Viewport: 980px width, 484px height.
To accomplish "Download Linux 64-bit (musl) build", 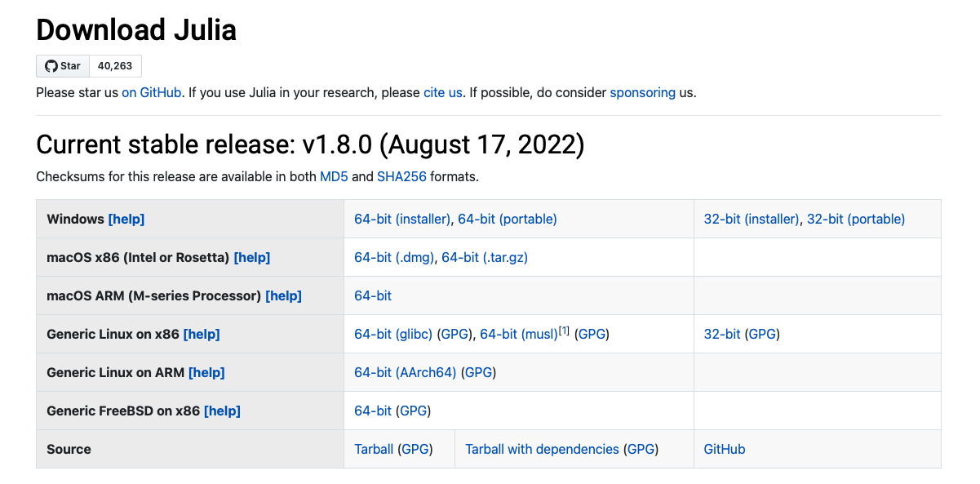I will coord(519,334).
